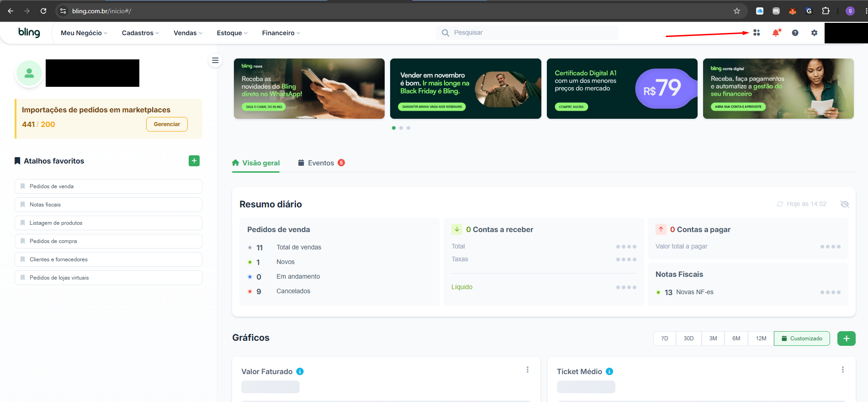Open Listagem de produtos shortcut

coord(108,223)
